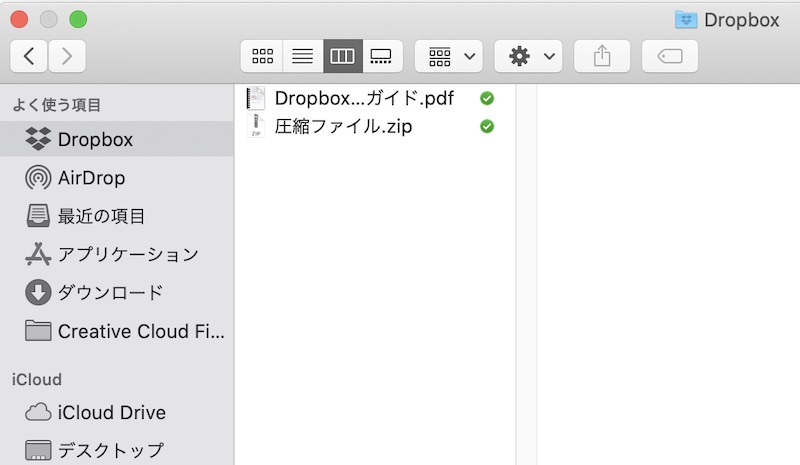Select the 圧縮ファイル.zip file name

click(x=343, y=126)
